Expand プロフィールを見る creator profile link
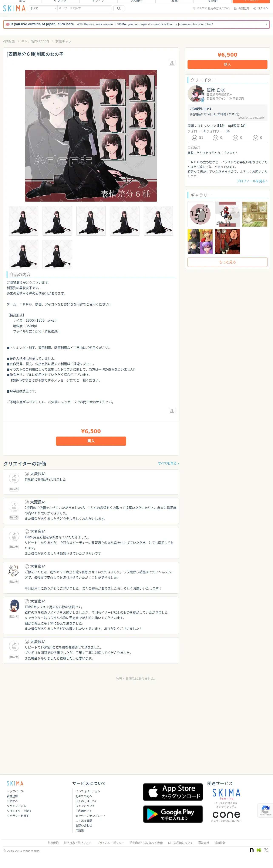The width and height of the screenshot is (273, 868). point(252,181)
